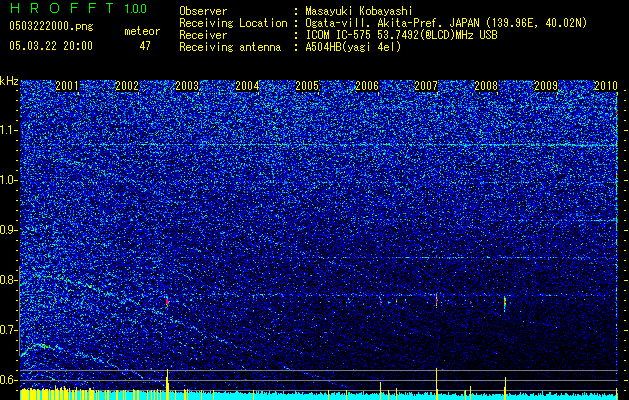The image size is (629, 400).
Task: Click the meteor echo burst under 2007
Action: [x=436, y=300]
